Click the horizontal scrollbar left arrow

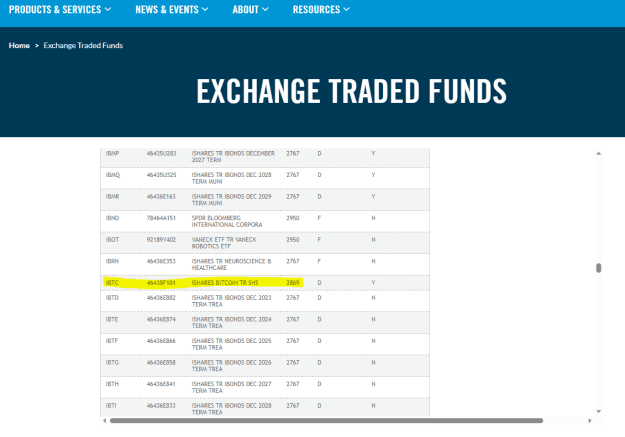pos(104,421)
